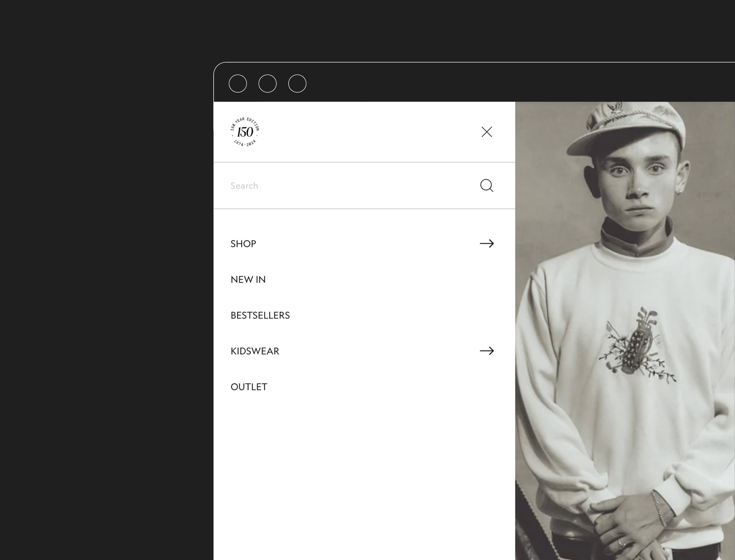Click the OUTLET navigation link
The height and width of the screenshot is (560, 735).
click(249, 387)
